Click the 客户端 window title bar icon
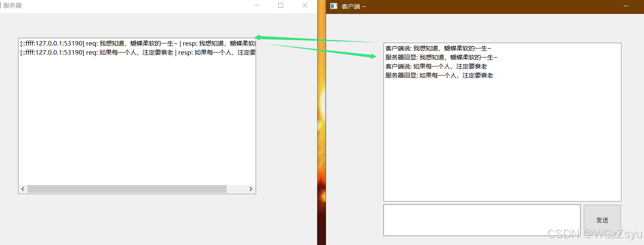The width and height of the screenshot is (644, 245). (x=334, y=6)
